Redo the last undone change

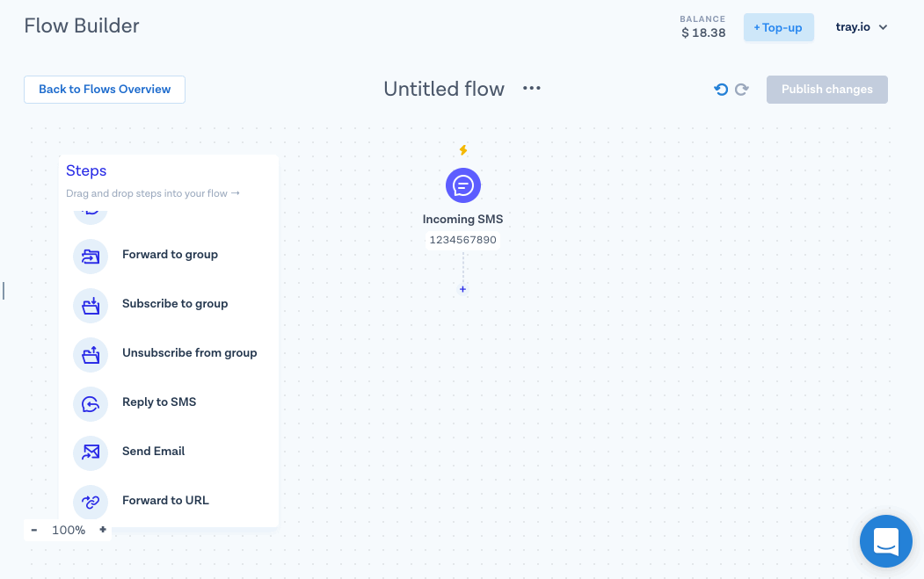[x=742, y=90]
